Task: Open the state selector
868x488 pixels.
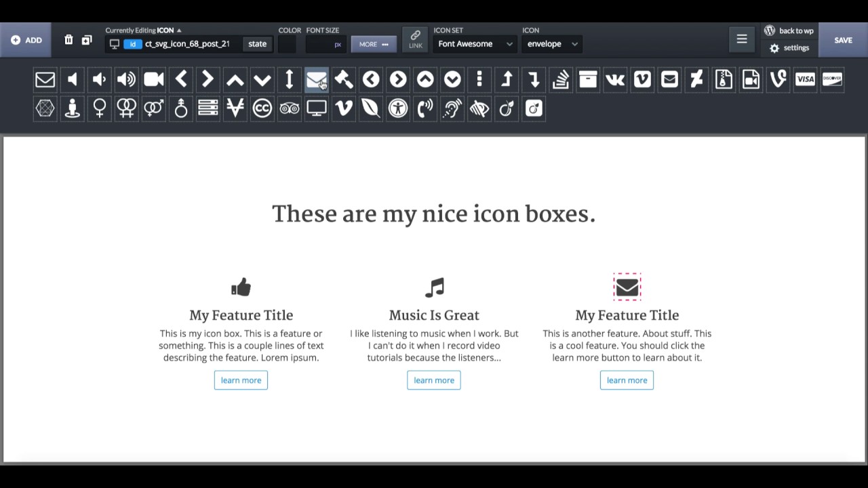Action: [257, 44]
